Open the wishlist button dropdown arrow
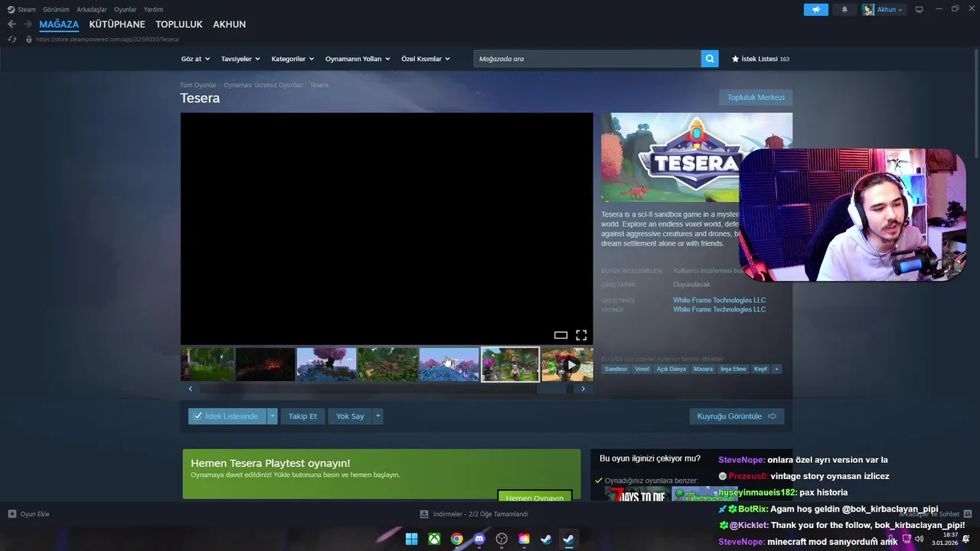Image resolution: width=980 pixels, height=551 pixels. pos(272,416)
